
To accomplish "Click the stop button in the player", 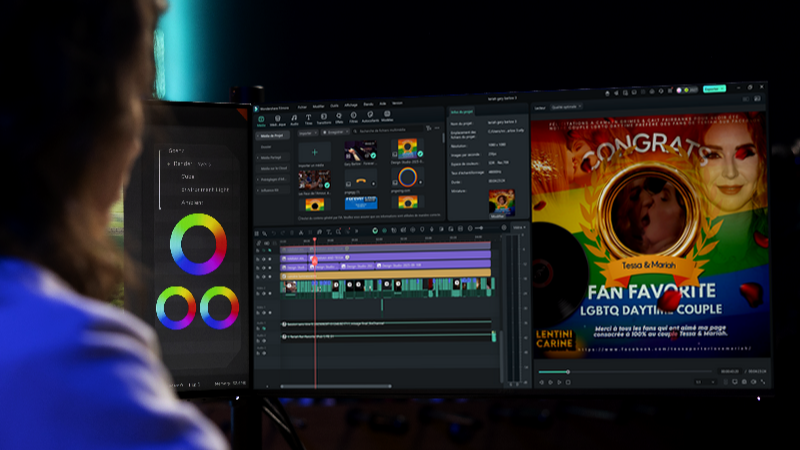I will click(568, 382).
